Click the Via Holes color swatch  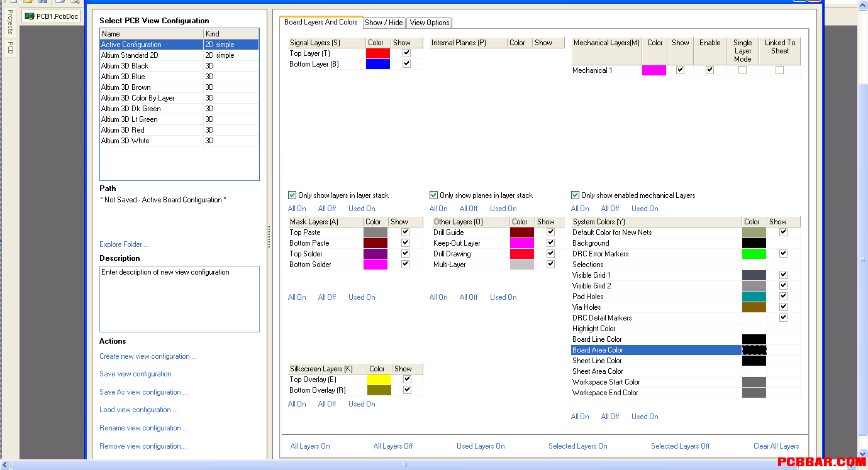[x=754, y=307]
